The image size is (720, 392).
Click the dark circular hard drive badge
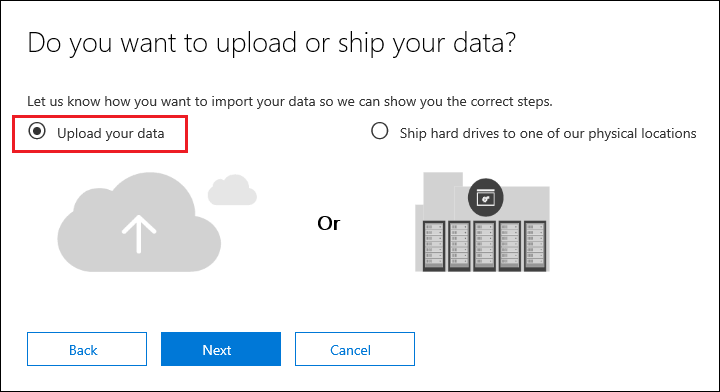(485, 198)
